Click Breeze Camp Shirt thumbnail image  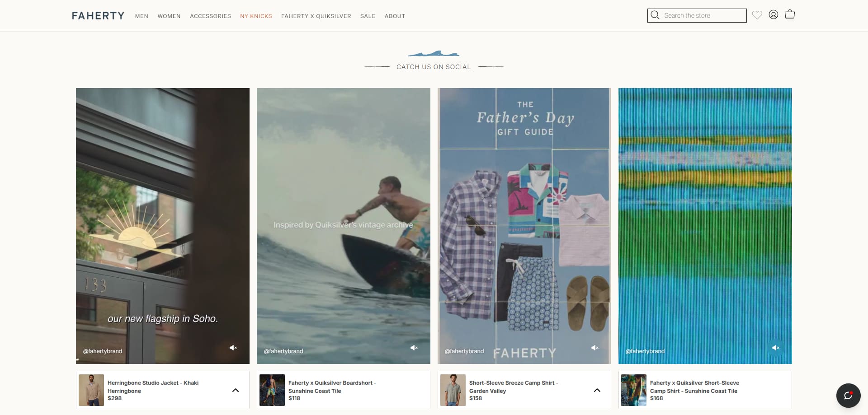coord(453,390)
